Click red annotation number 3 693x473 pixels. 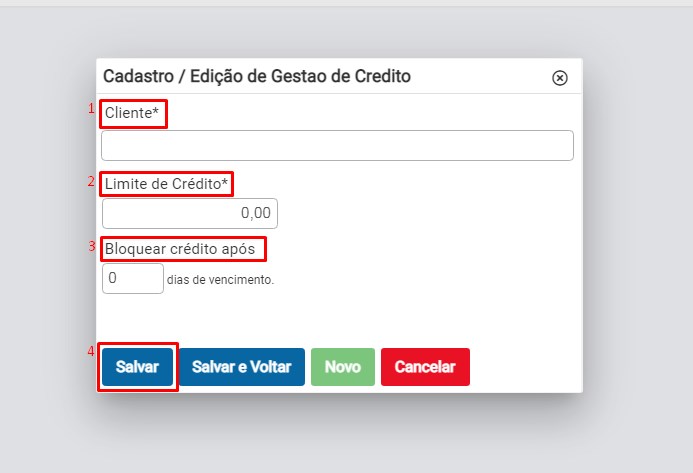92,246
